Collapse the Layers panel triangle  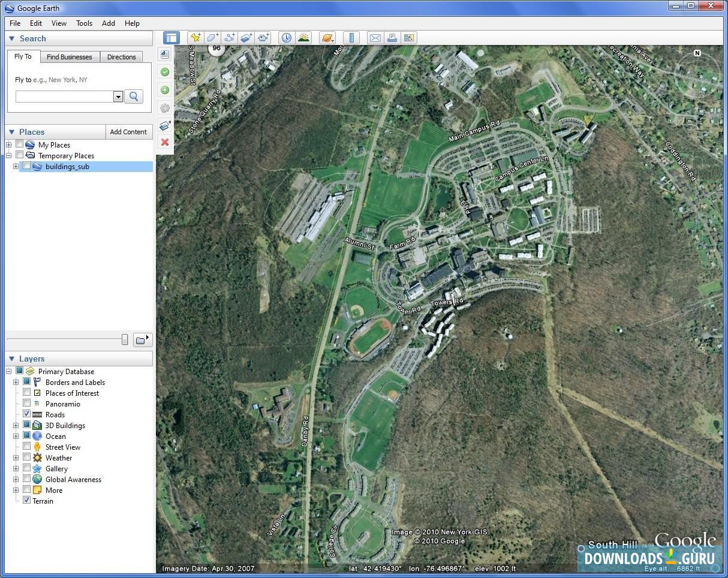tap(11, 359)
